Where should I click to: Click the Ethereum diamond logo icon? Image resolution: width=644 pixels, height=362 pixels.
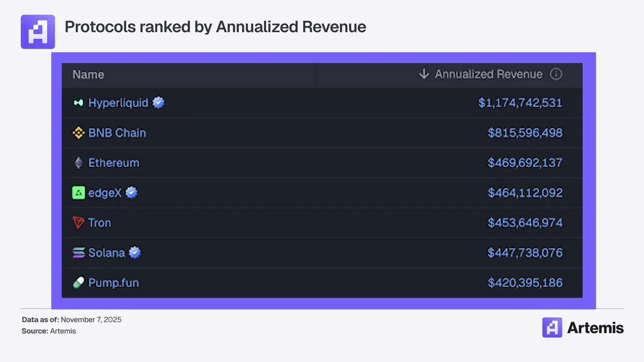pos(78,163)
